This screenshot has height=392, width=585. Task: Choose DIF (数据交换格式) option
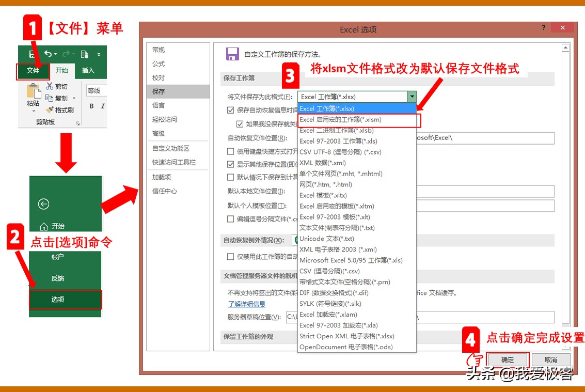pyautogui.click(x=357, y=293)
